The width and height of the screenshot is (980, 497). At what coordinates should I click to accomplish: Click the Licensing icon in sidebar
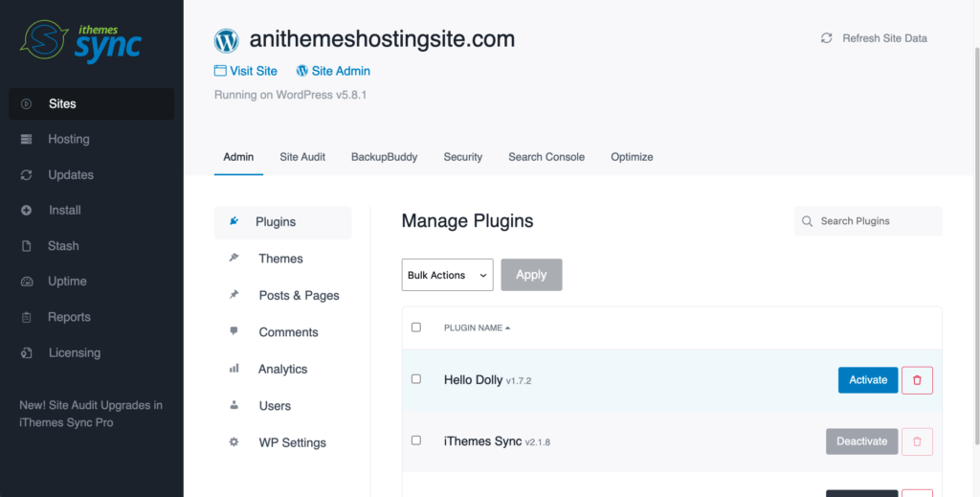27,353
